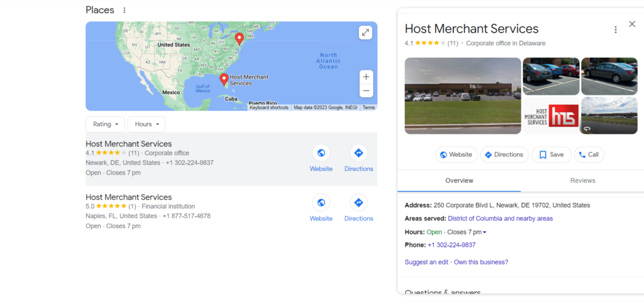Open the upper right gray car photo

coord(609,76)
